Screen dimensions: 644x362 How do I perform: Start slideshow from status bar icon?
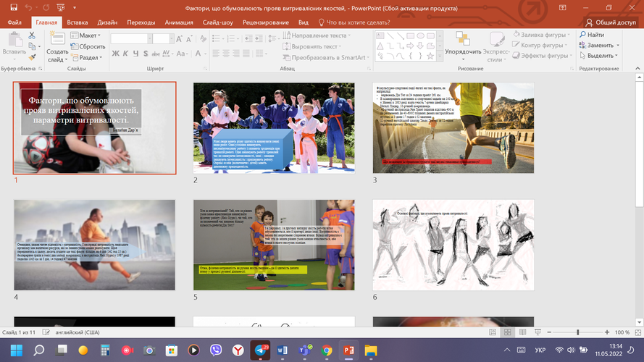[538, 332]
